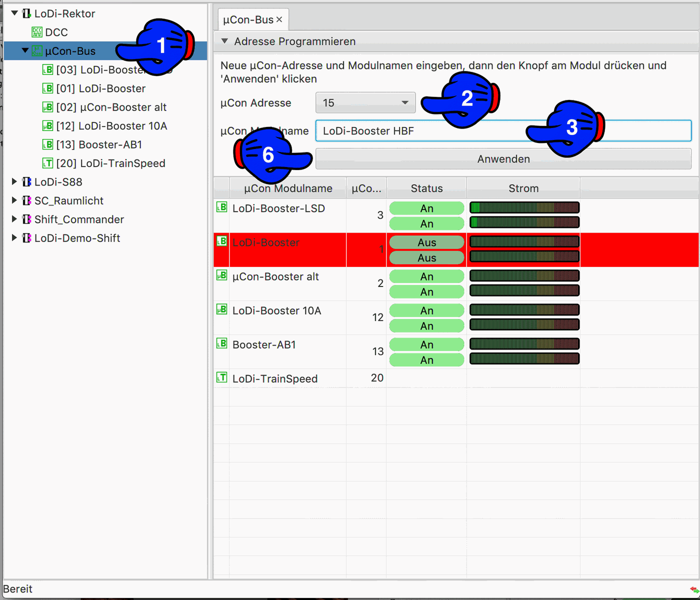Select [20] LoDi-TrainSpeed in tree
Image resolution: width=700 pixels, height=600 pixels.
click(x=110, y=163)
